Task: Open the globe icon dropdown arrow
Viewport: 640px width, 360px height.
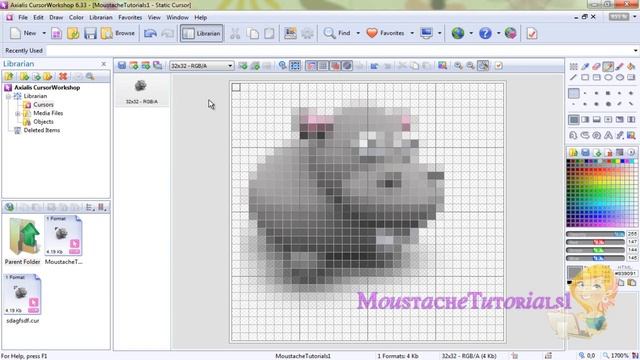Action: pyautogui.click(x=471, y=33)
